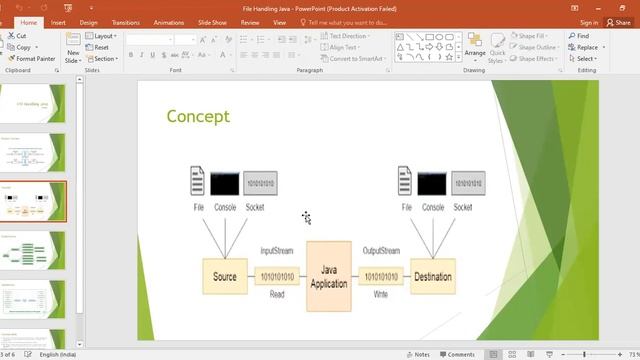Select the rectangle shape in gallery

429,37
